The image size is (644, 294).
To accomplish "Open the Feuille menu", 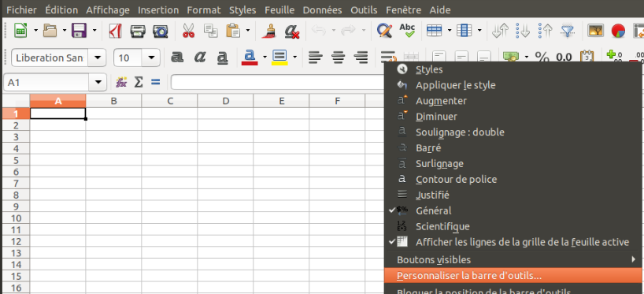I will pyautogui.click(x=279, y=10).
